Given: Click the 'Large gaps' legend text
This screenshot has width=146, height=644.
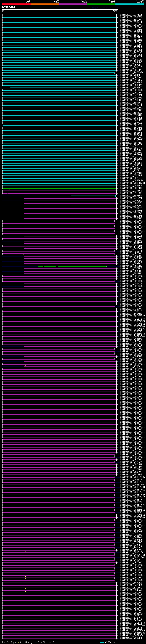Looking at the screenshot, I should 10,642.
